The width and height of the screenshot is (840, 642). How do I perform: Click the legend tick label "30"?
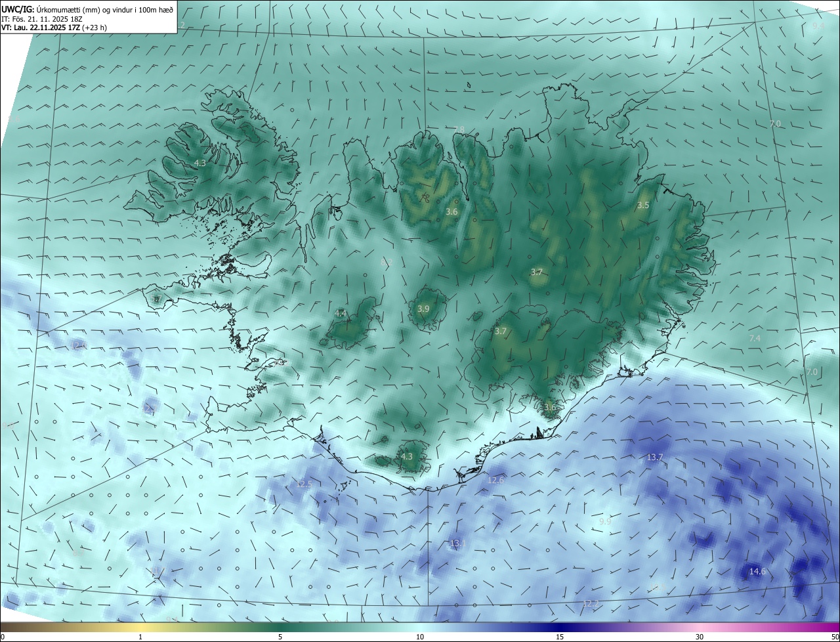pyautogui.click(x=700, y=637)
